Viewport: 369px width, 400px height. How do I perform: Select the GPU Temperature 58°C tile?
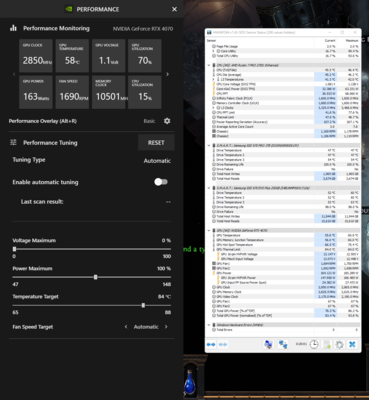point(72,56)
